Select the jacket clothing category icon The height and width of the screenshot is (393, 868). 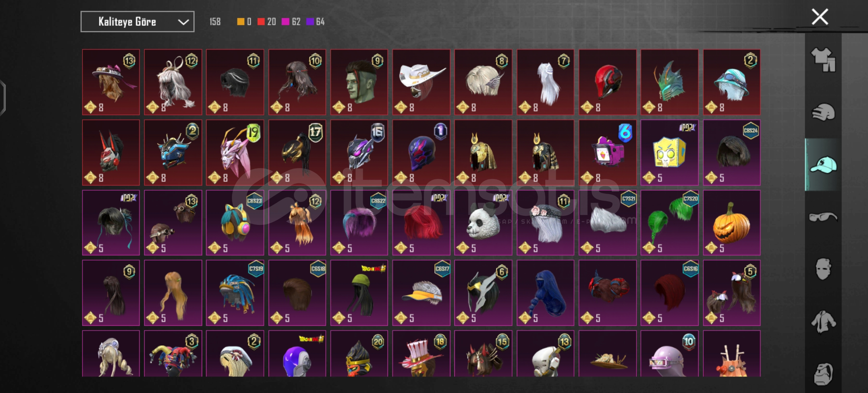click(x=823, y=322)
